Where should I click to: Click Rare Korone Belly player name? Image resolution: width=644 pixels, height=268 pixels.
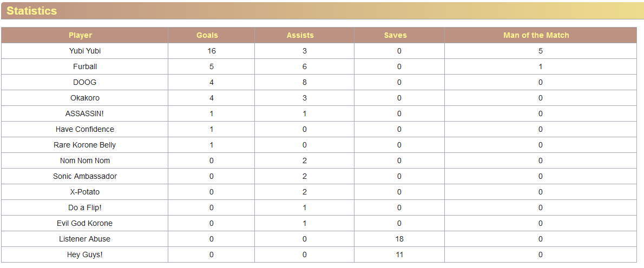84,145
